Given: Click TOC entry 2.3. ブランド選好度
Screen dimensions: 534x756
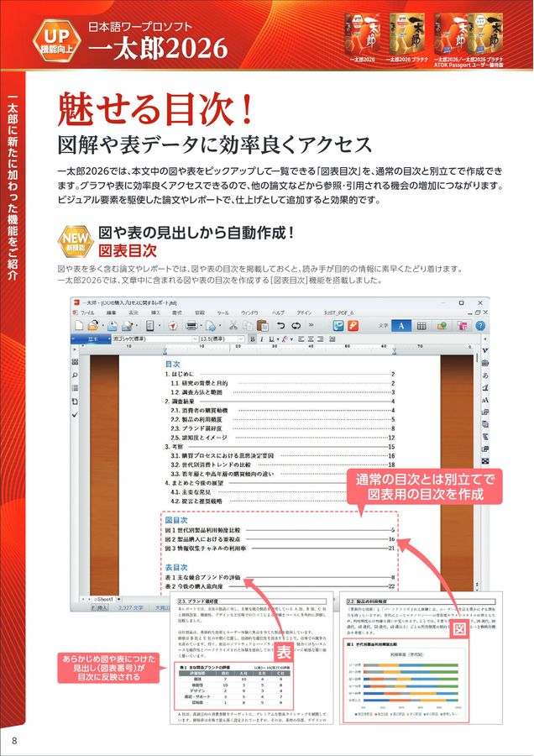Looking at the screenshot, I should tap(196, 428).
